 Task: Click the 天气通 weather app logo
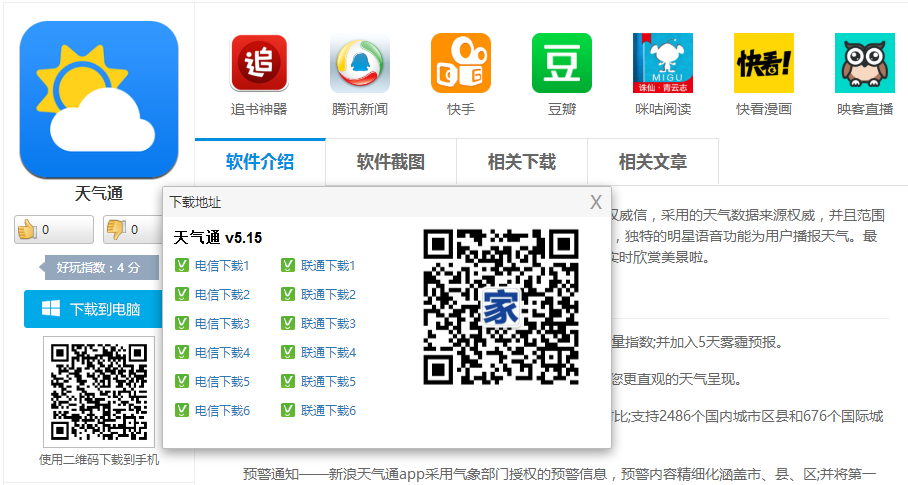(x=98, y=100)
